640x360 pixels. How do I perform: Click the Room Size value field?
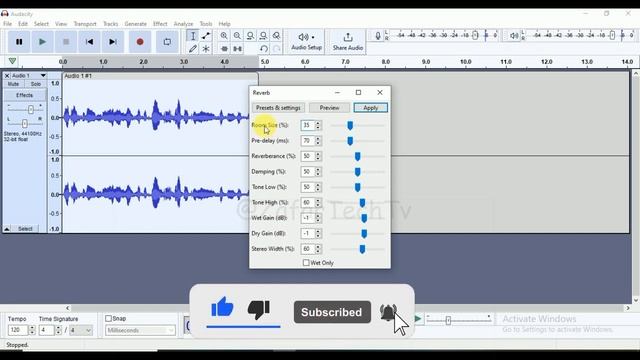[x=307, y=125]
